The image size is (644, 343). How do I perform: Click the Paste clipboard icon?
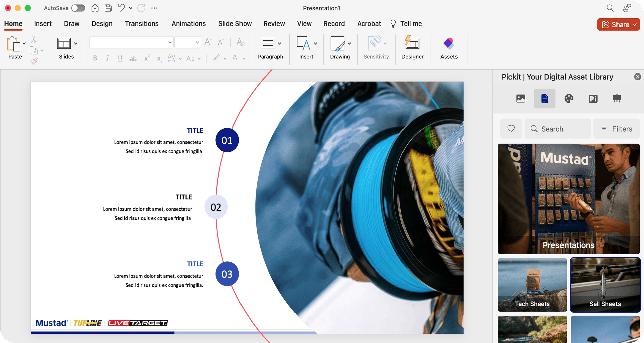13,44
